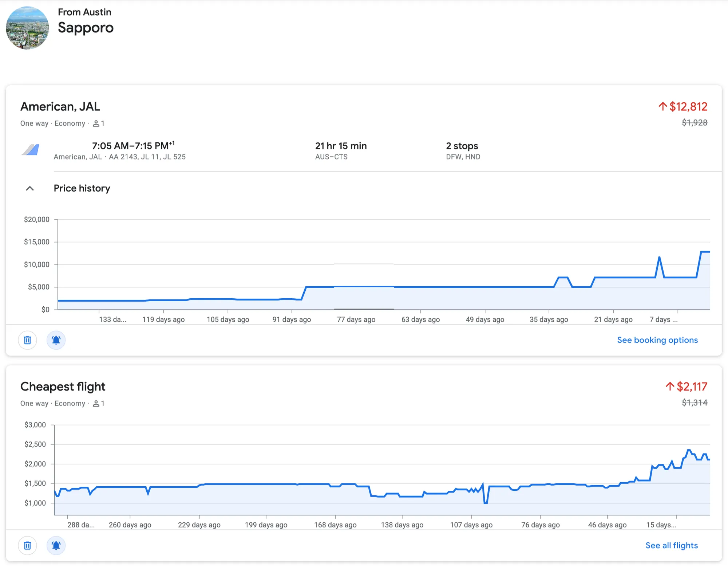Viewport: 728px width, 569px height.
Task: Click the Sapporo destination heading
Action: tap(86, 28)
